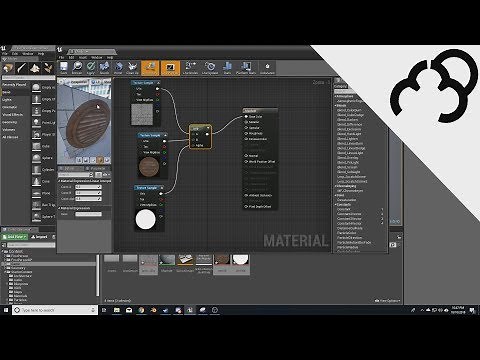Image resolution: width=480 pixels, height=360 pixels.
Task: Open the Perspective dropdown in preview viewport
Action: (76, 82)
